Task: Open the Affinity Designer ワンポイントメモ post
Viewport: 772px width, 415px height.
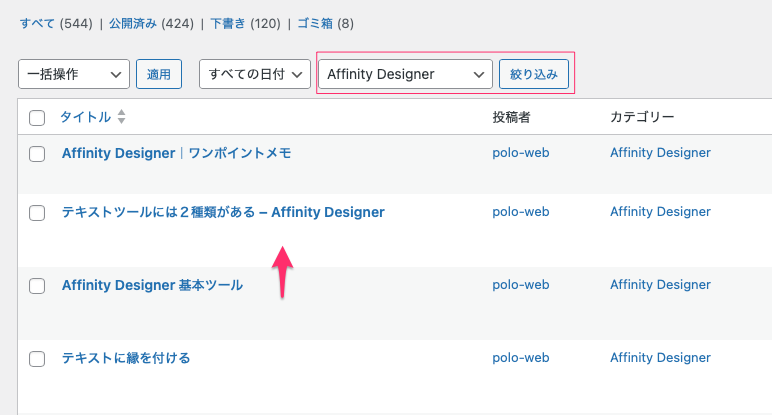Action: pyautogui.click(x=176, y=154)
